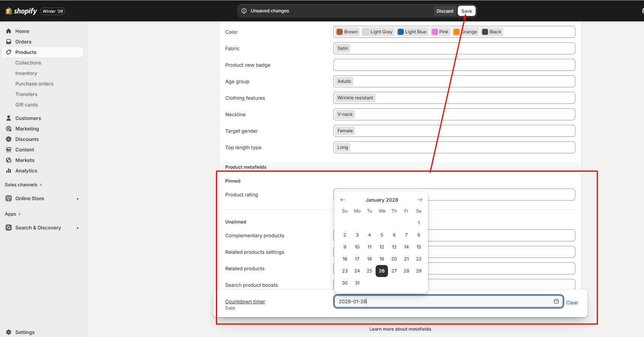Click calendar icon in Countdown timer field
Viewport: 644px width, 337px height.
[x=556, y=301]
